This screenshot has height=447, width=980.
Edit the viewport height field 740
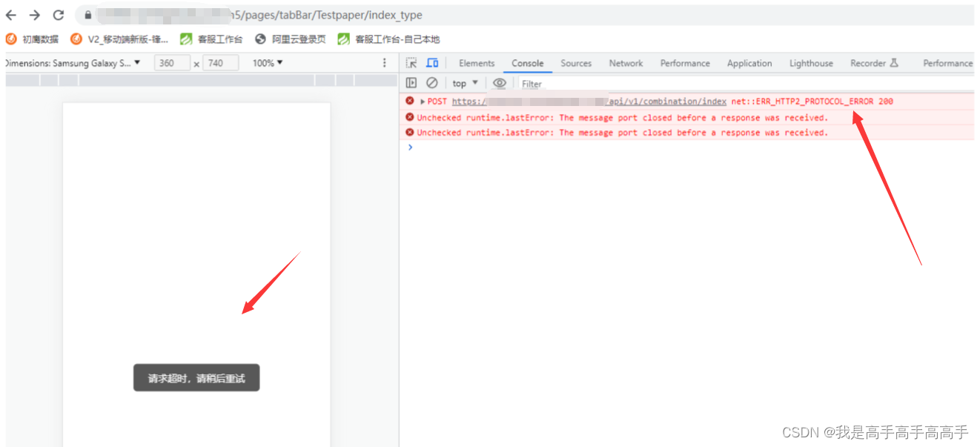pos(221,63)
